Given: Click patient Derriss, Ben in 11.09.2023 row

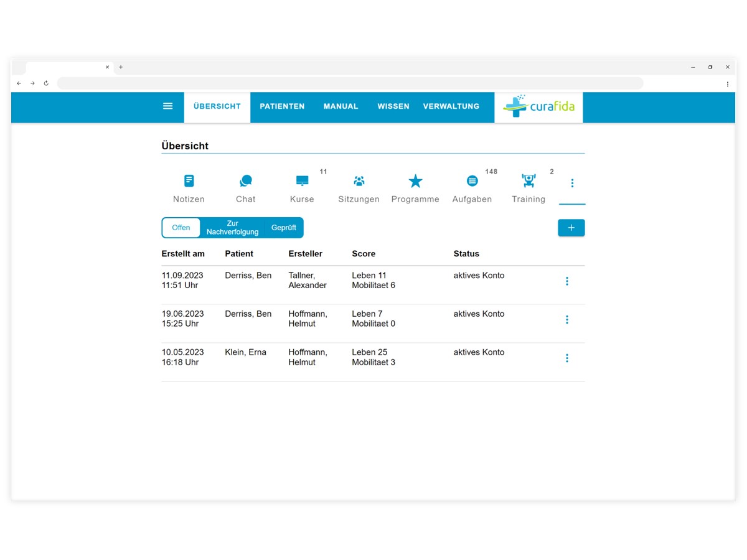Looking at the screenshot, I should coord(248,276).
